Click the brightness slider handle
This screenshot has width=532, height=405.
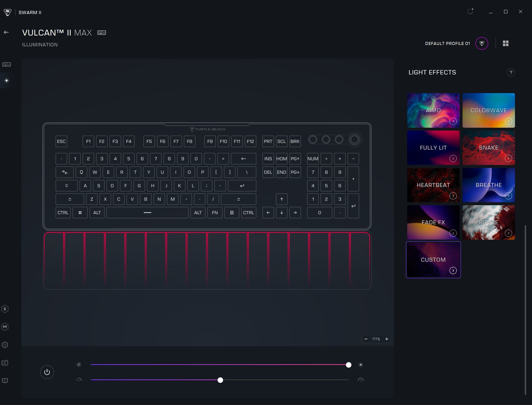click(x=348, y=365)
